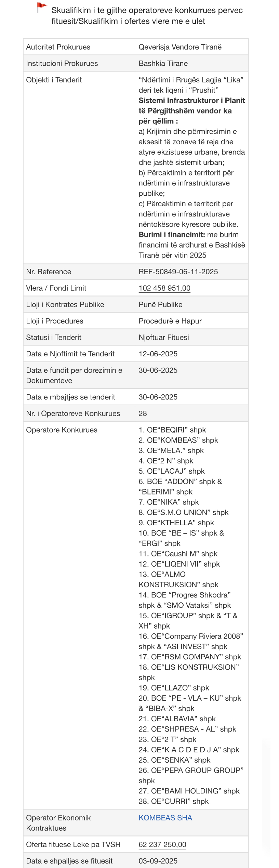Select the Procedurë e Hapur value
Viewport: 279px width, 868px height.
[x=170, y=321]
